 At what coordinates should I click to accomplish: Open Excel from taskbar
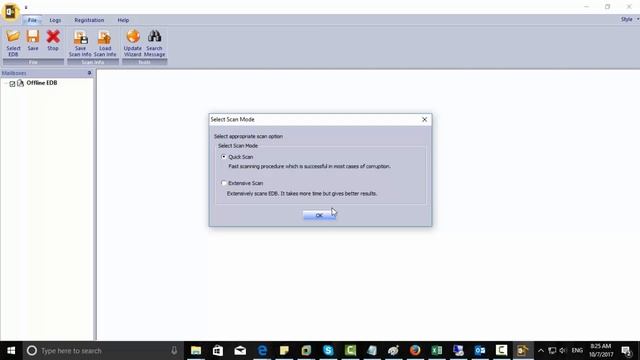pyautogui.click(x=437, y=350)
